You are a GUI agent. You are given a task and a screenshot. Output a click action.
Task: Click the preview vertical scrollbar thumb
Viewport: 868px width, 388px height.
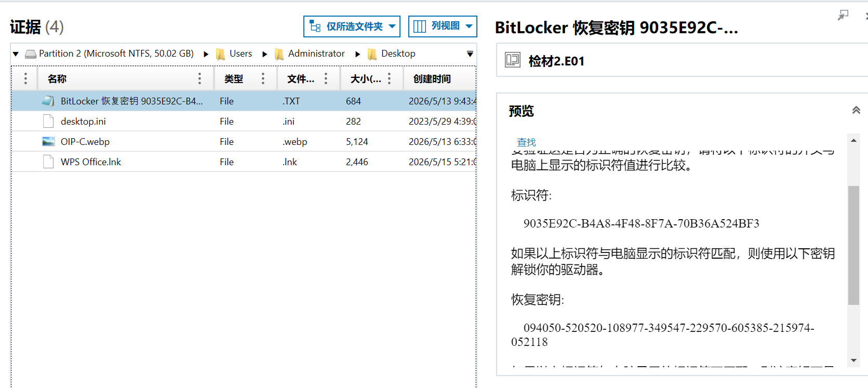pyautogui.click(x=853, y=245)
